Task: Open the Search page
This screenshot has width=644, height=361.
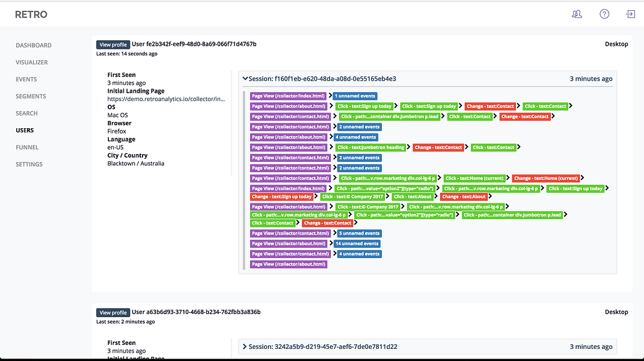Action: click(x=26, y=113)
